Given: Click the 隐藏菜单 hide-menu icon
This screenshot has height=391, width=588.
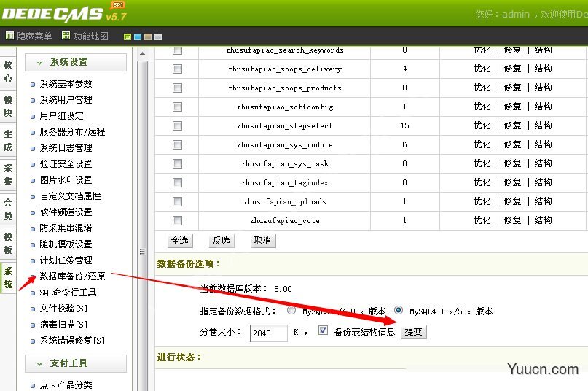Looking at the screenshot, I should (9, 36).
